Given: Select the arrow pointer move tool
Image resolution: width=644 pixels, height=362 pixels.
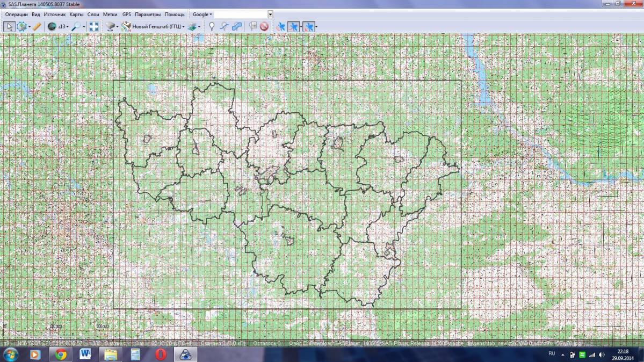Looking at the screenshot, I should (x=9, y=26).
